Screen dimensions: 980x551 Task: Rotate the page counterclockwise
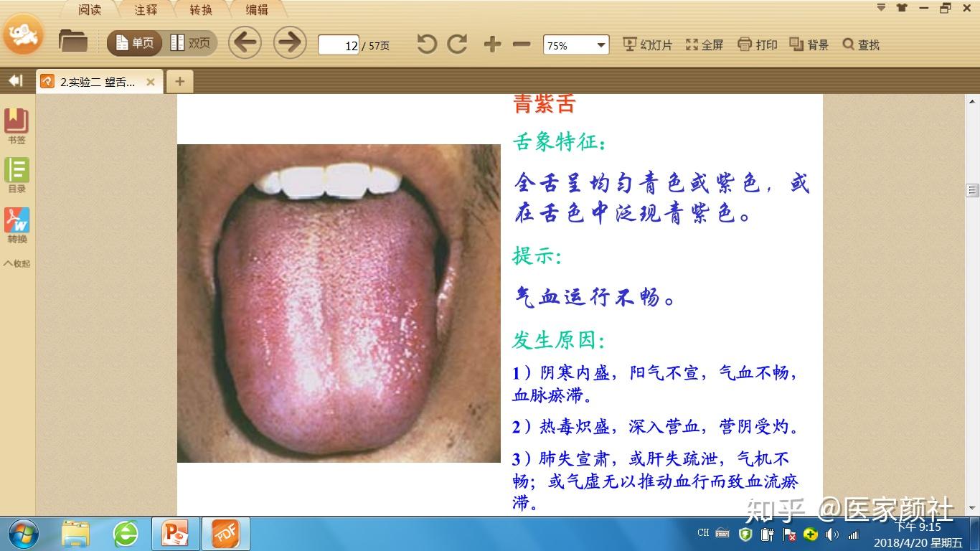click(x=427, y=44)
